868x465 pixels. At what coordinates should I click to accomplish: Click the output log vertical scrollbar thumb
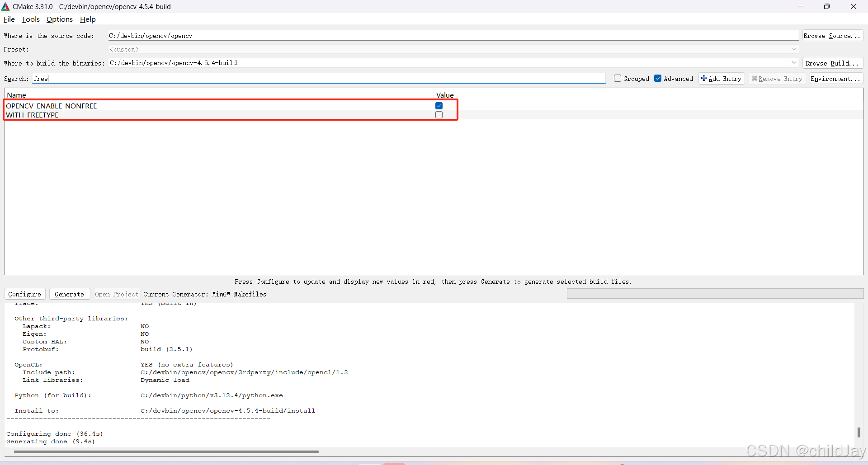(859, 432)
